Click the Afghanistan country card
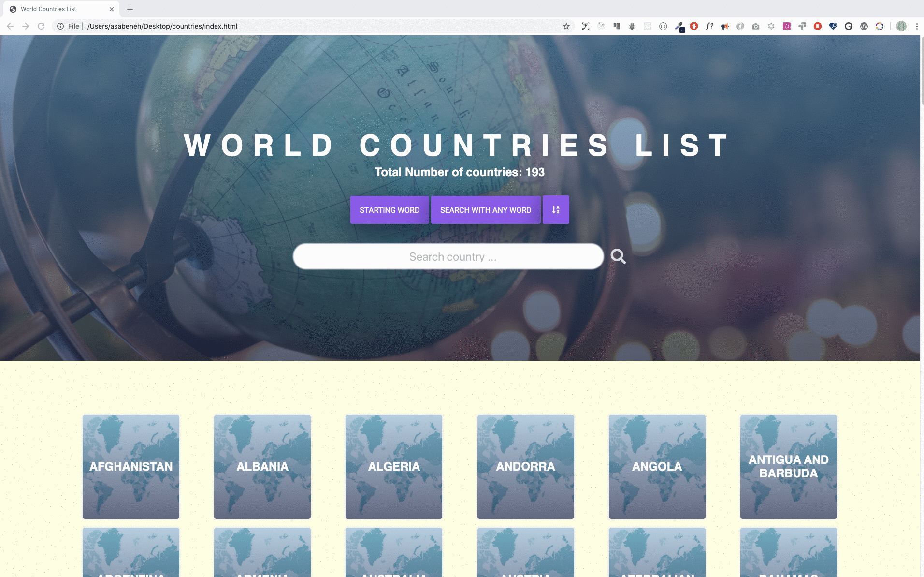Viewport: 924px width, 577px height. [x=131, y=466]
